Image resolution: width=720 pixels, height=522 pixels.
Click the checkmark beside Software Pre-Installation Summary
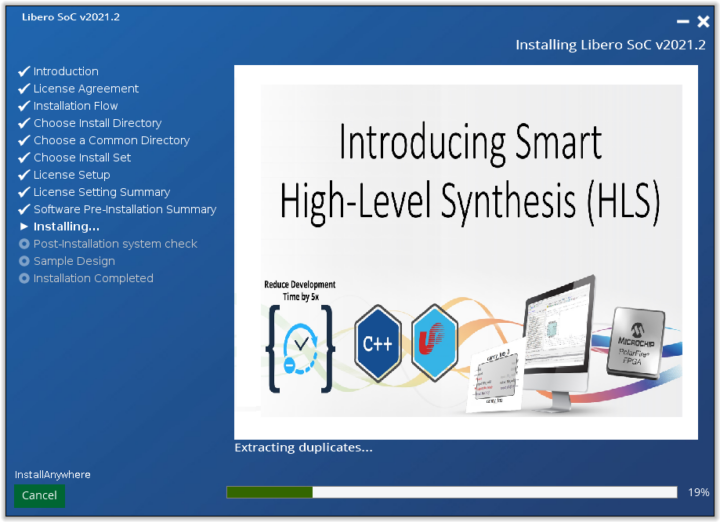coord(24,209)
